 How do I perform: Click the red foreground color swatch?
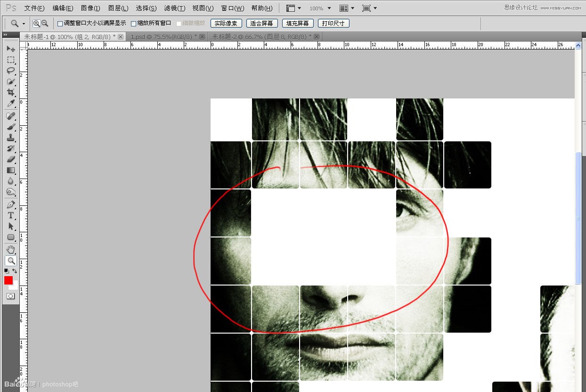(x=8, y=280)
